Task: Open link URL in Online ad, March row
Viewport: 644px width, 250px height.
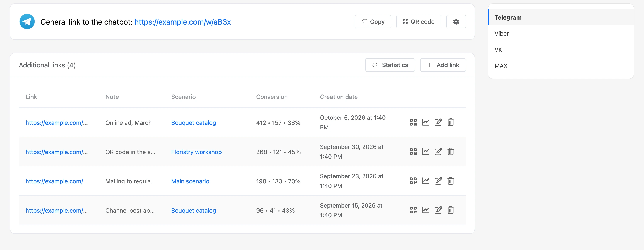Action: tap(56, 123)
